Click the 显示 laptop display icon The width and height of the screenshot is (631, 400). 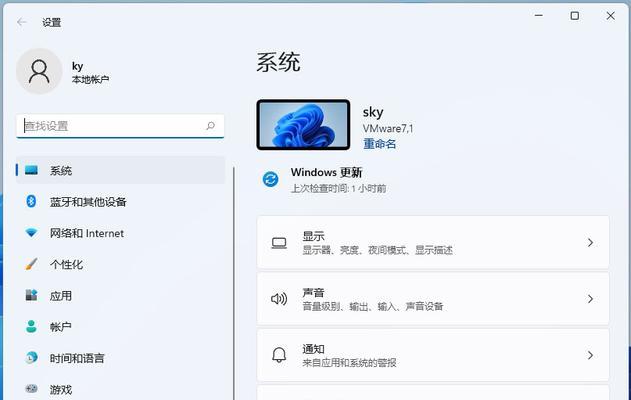point(279,243)
